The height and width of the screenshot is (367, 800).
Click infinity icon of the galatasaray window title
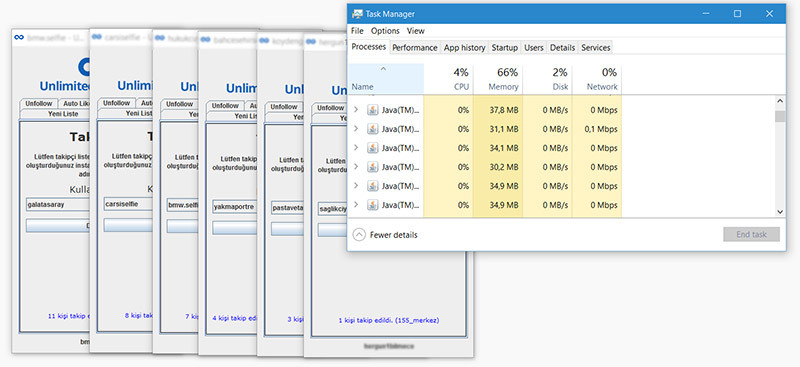pyautogui.click(x=19, y=37)
